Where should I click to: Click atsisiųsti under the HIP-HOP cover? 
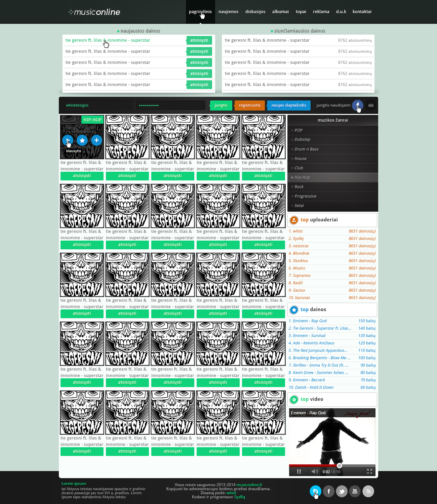tap(82, 176)
